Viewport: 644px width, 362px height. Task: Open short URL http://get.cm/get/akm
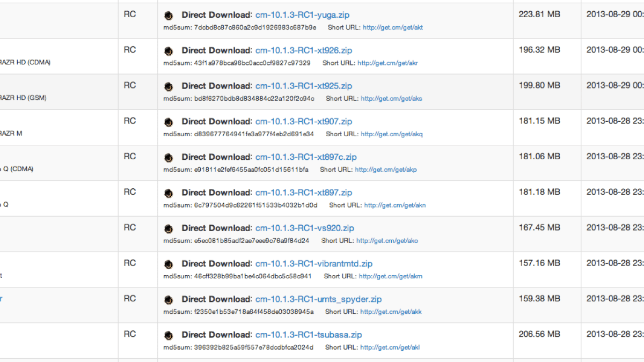coord(391,276)
